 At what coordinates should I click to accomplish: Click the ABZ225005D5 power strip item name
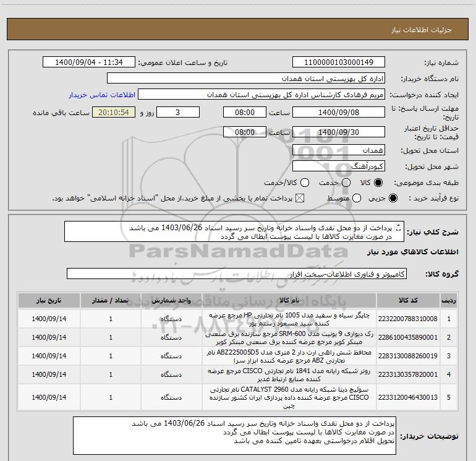289,356
